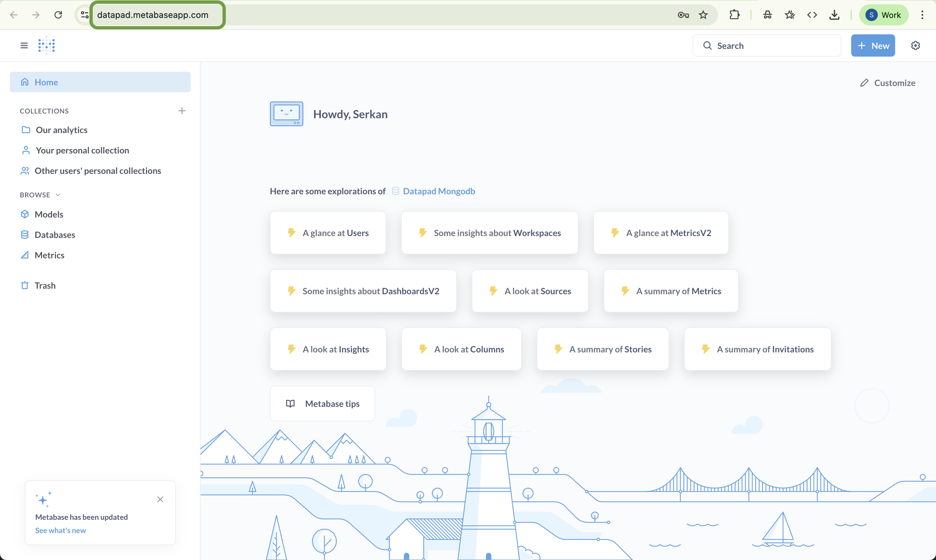The image size is (936, 560).
Task: Select Home in sidebar
Action: click(100, 82)
